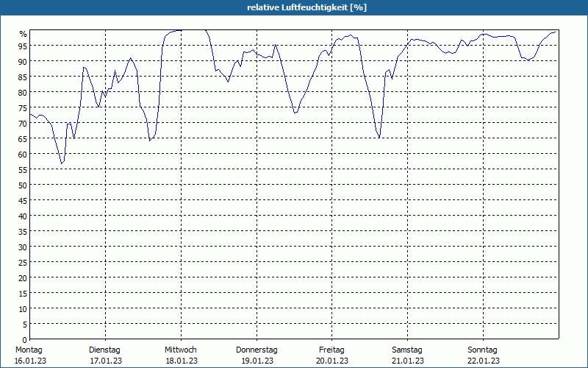Click the date '17.01.23'

click(106, 361)
